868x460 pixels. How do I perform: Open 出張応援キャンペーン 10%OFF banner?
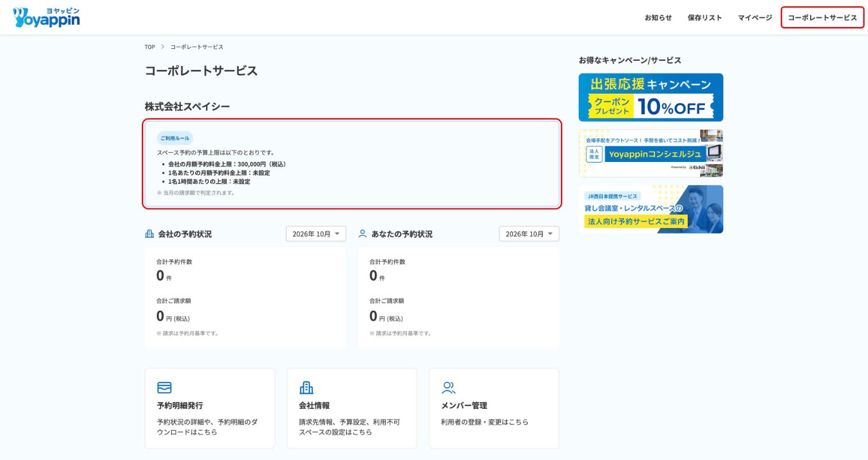(651, 97)
